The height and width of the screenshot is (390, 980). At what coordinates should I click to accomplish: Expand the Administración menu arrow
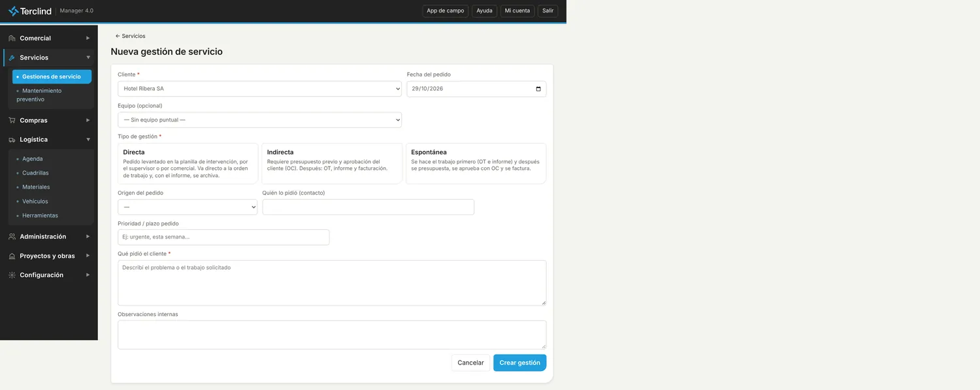(88, 236)
